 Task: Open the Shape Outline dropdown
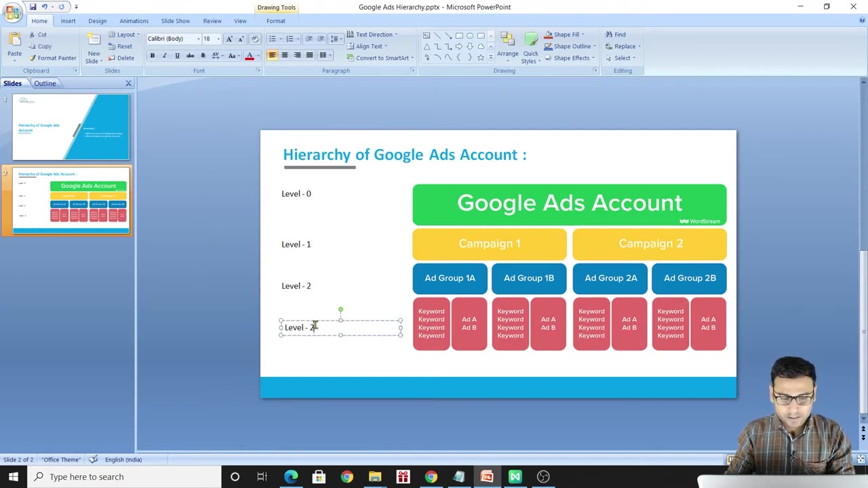[570, 46]
